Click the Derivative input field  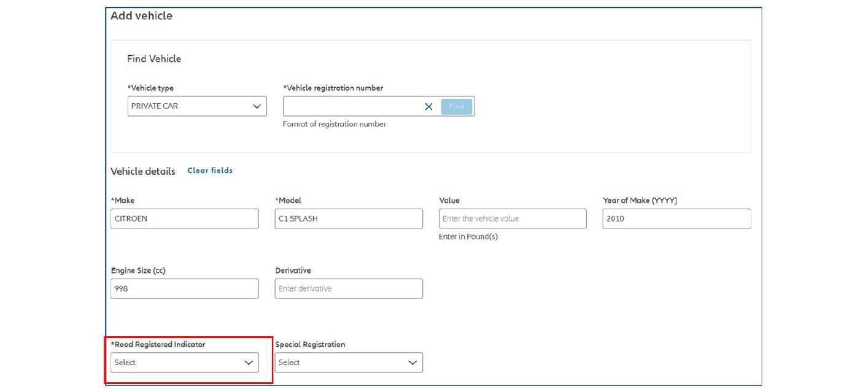click(x=349, y=289)
